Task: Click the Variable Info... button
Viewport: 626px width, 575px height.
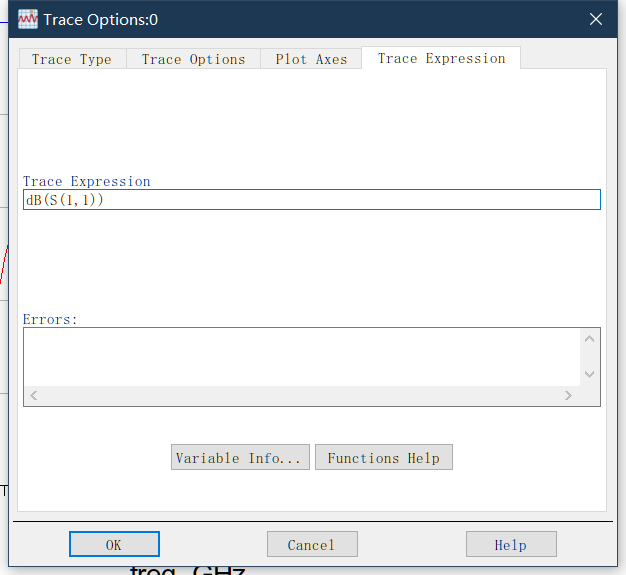Action: pos(240,457)
